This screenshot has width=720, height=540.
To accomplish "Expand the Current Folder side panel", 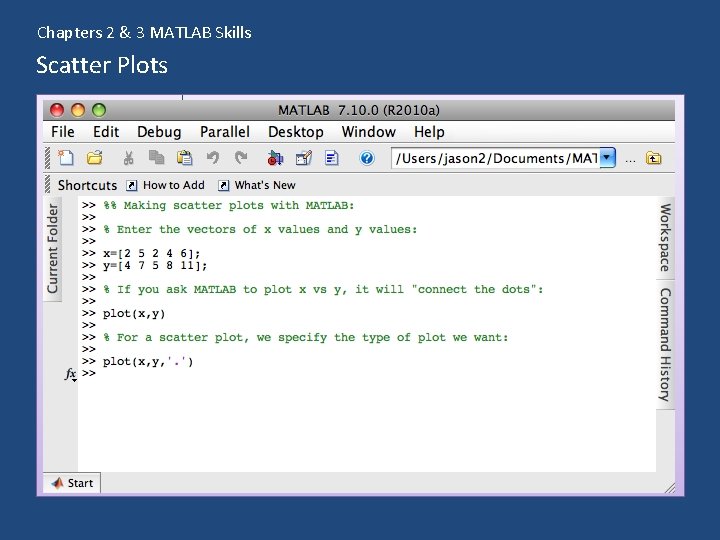I will click(x=53, y=248).
